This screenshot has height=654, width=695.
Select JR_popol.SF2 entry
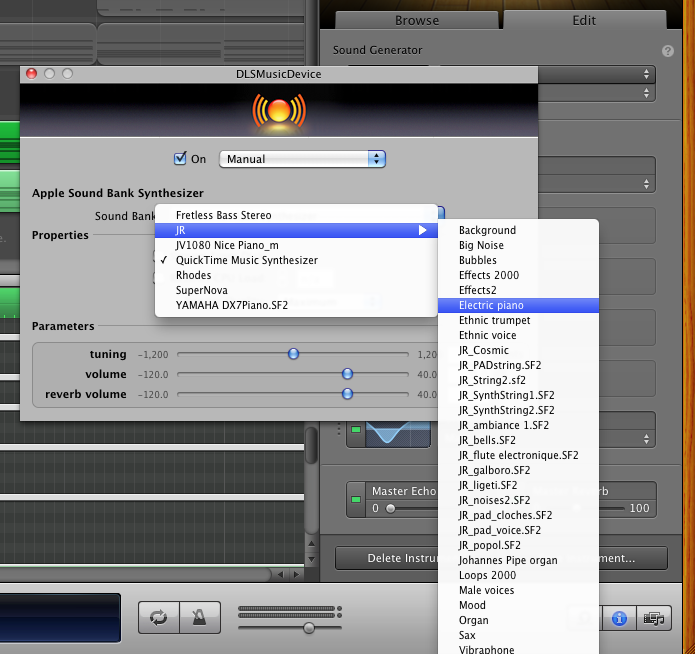point(518,545)
